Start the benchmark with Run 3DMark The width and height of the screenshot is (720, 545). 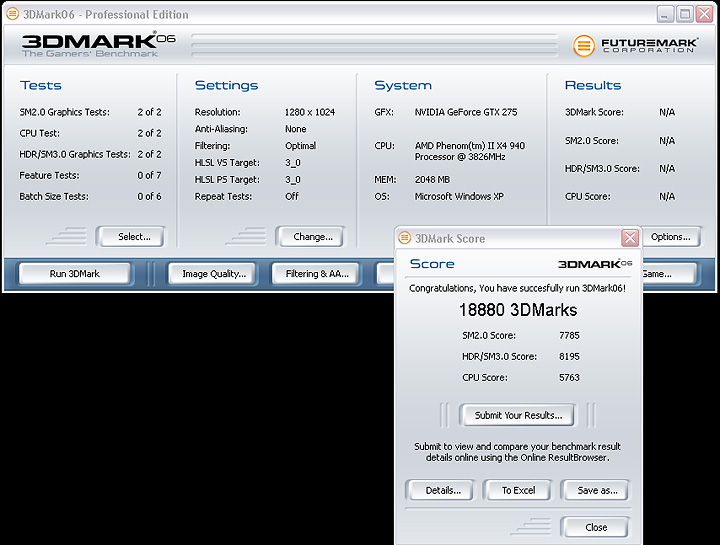[74, 274]
